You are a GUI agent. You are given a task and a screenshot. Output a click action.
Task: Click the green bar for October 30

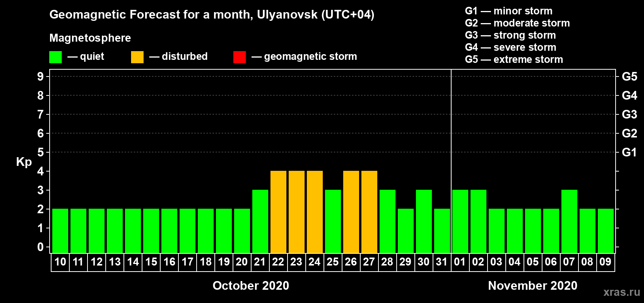click(424, 222)
